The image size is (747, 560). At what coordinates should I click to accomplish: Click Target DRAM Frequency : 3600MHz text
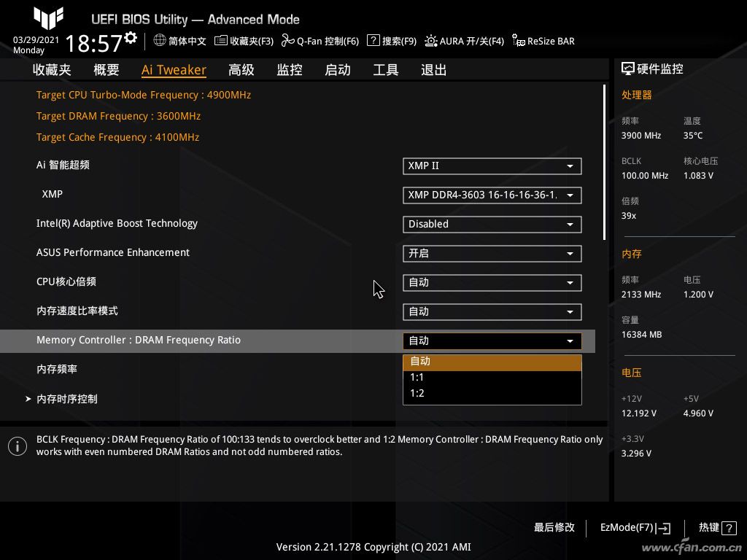[x=118, y=116]
